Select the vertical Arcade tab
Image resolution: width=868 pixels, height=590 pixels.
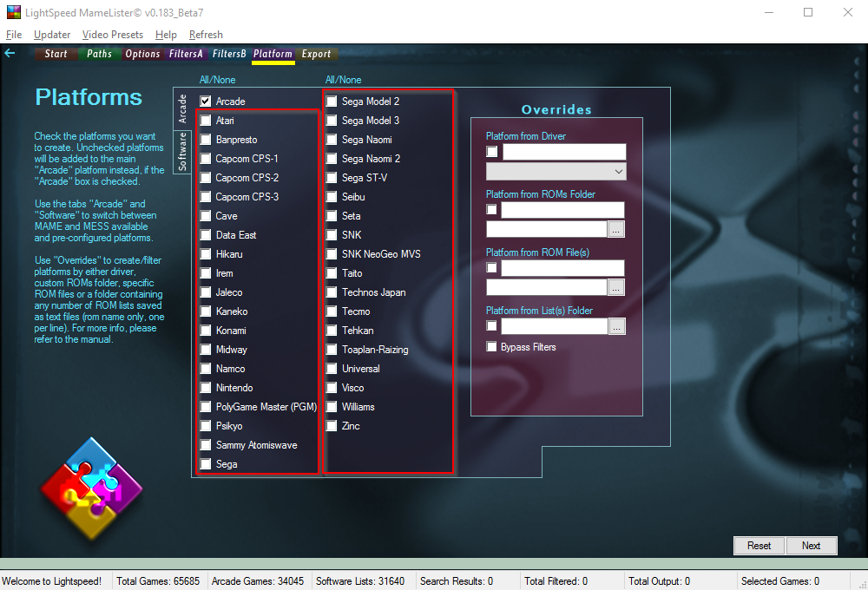[x=182, y=108]
